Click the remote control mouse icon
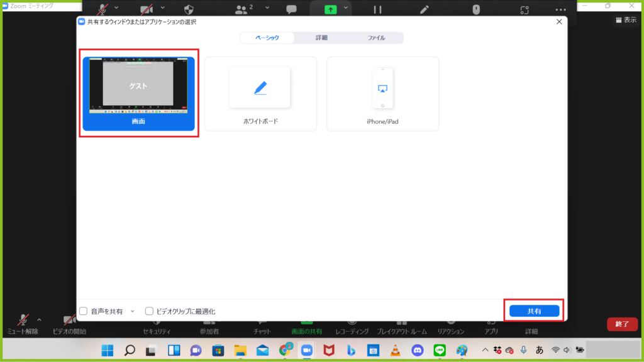The height and width of the screenshot is (362, 644). tap(476, 9)
